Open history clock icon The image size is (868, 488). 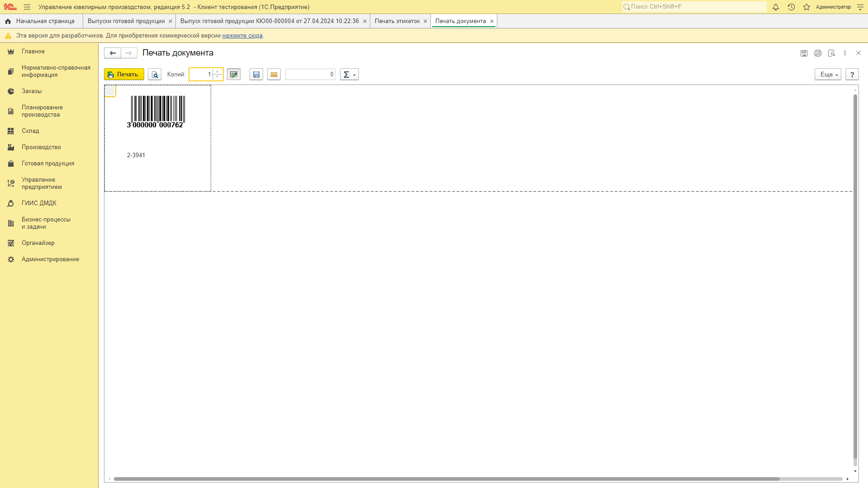coord(791,7)
